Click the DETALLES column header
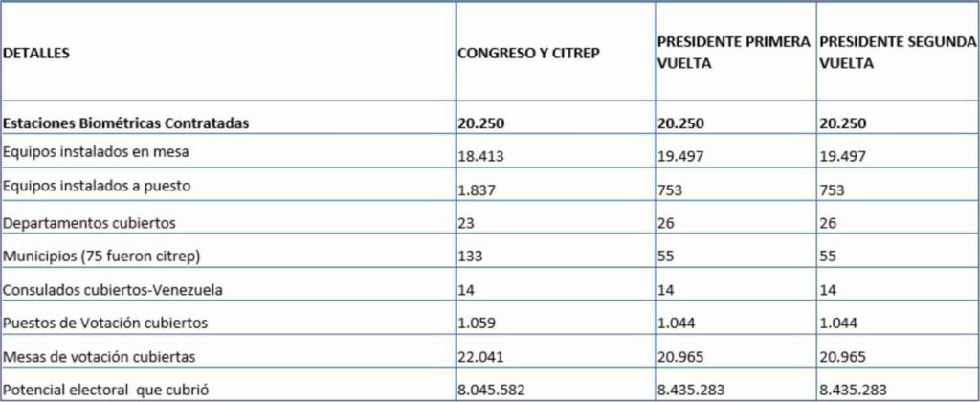980x402 pixels. pos(37,55)
